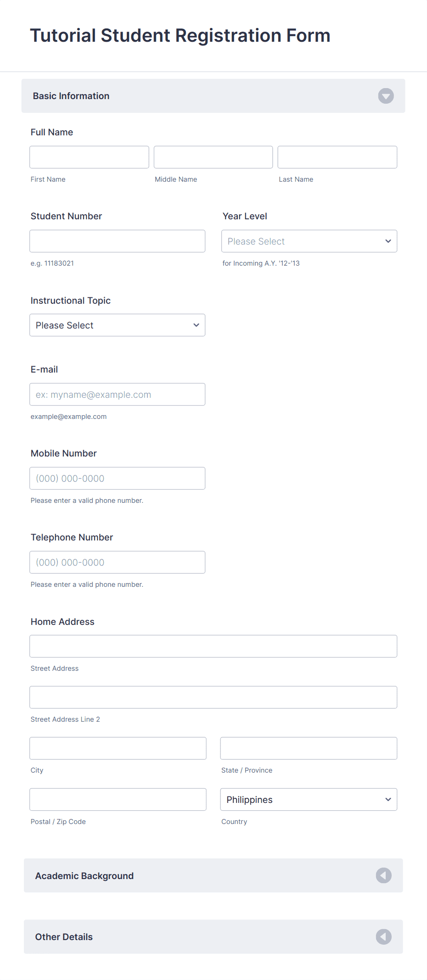Screen dimensions: 427x980
Task: Click the Other Details section header
Action: tap(64, 937)
